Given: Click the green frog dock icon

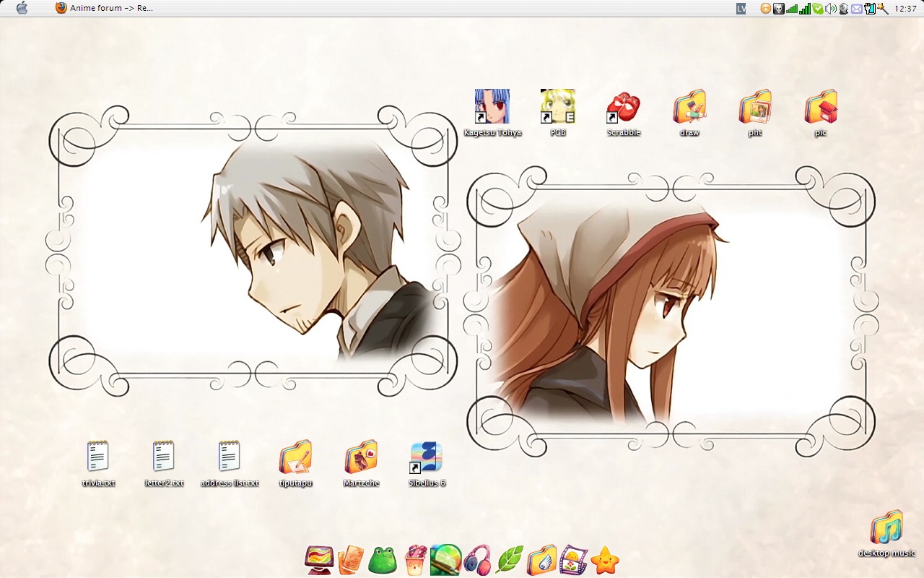Looking at the screenshot, I should (383, 561).
